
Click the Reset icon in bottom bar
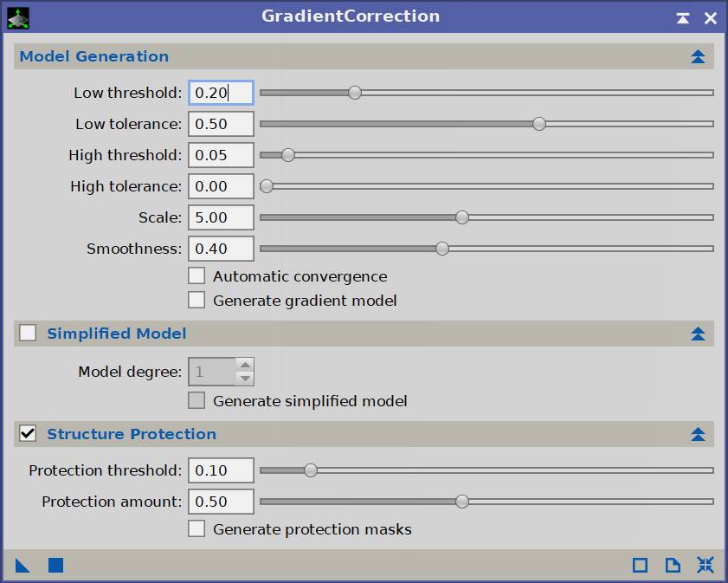point(705,566)
